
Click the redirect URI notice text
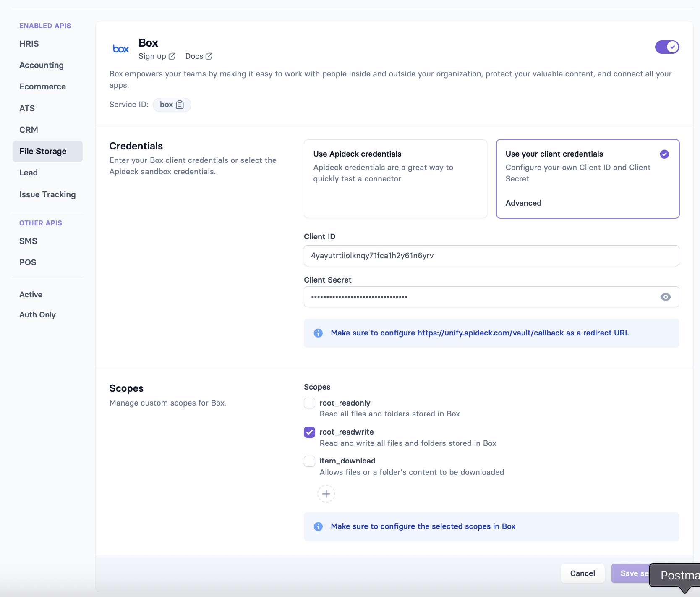[480, 333]
